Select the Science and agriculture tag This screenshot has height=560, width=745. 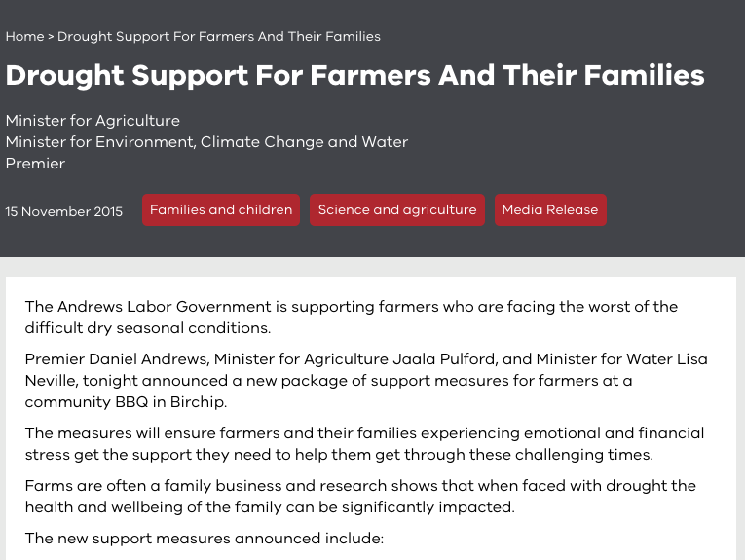(397, 210)
